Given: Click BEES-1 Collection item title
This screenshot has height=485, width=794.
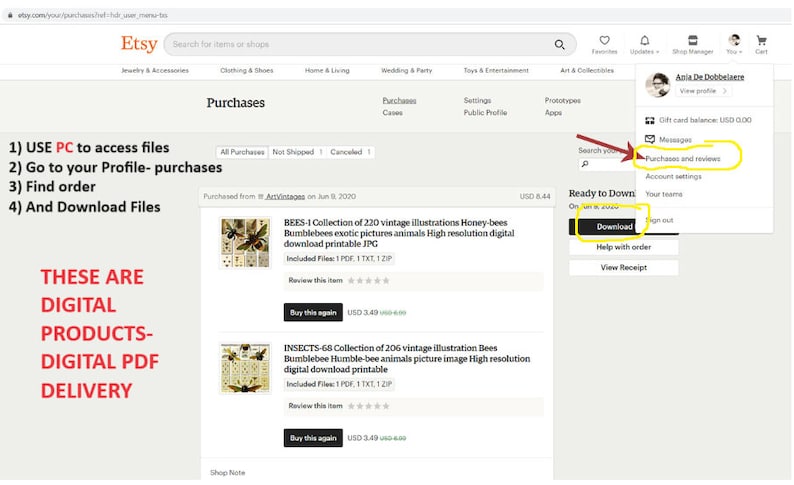Looking at the screenshot, I should point(399,233).
